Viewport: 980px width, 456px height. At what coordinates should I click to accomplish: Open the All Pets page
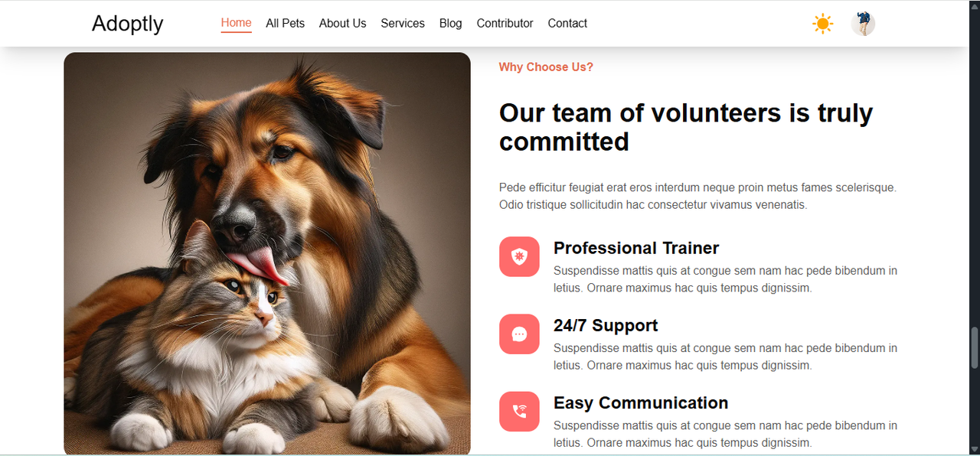tap(285, 24)
